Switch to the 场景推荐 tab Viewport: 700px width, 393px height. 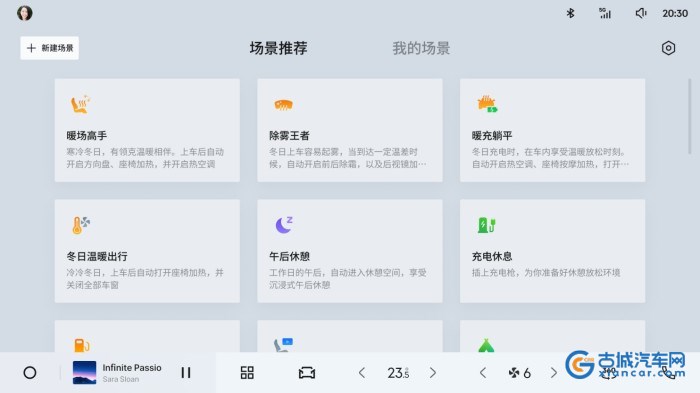(278, 48)
